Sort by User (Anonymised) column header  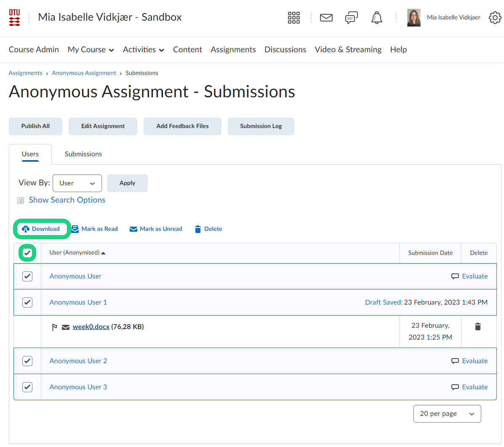pyautogui.click(x=75, y=253)
